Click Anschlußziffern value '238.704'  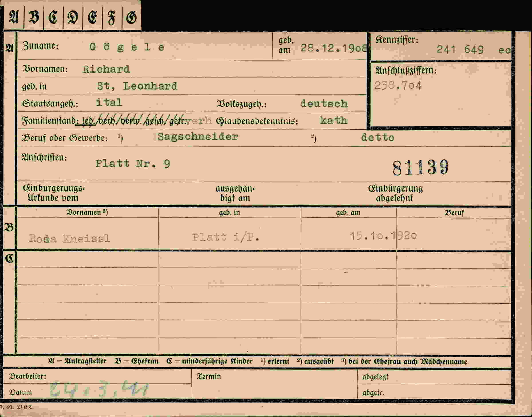398,86
